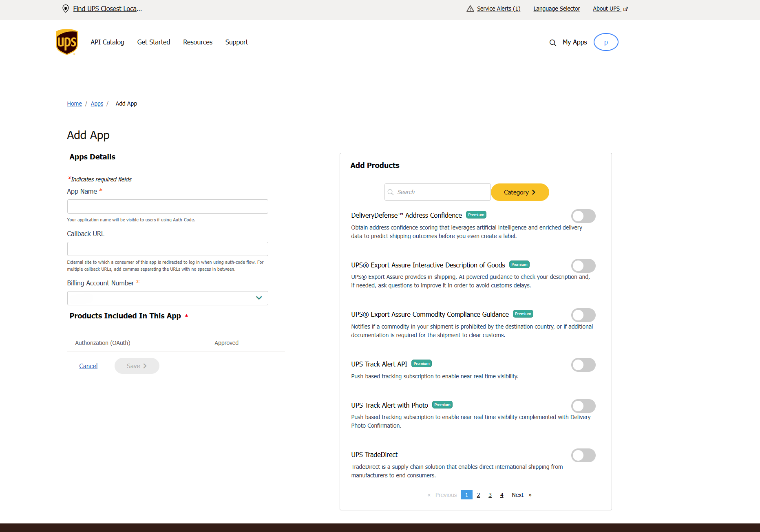Image resolution: width=760 pixels, height=532 pixels.
Task: Toggle UPS Track Alert with Photo on
Action: coord(583,406)
